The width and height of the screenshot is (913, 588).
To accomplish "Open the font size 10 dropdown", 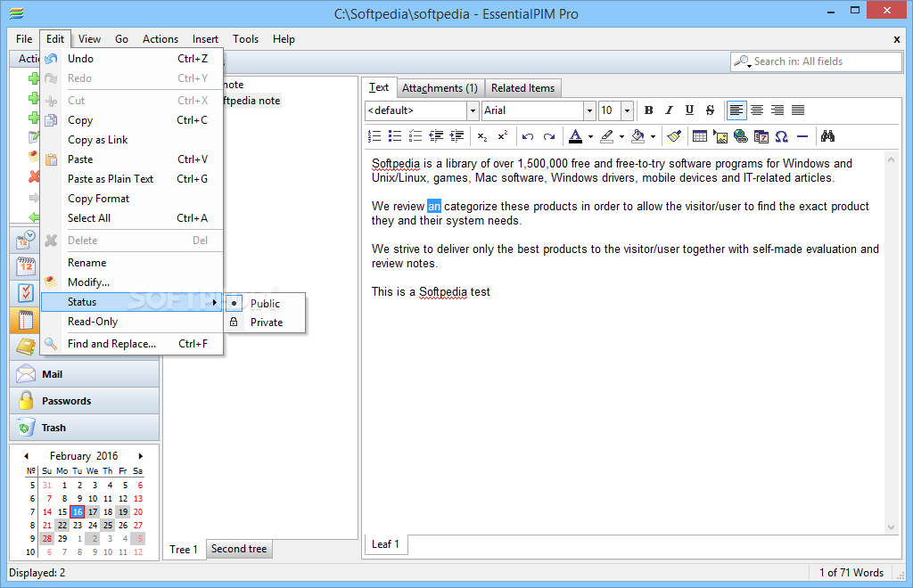I will 627,110.
